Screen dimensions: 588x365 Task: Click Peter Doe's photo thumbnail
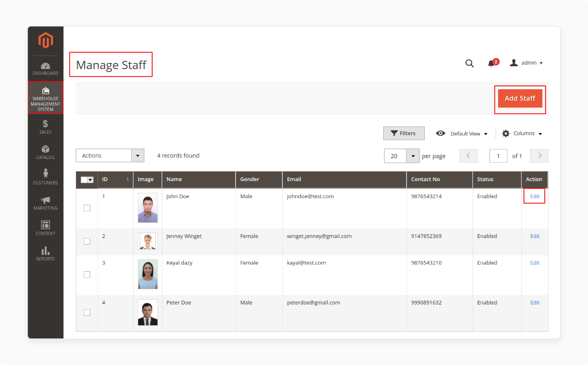point(148,312)
